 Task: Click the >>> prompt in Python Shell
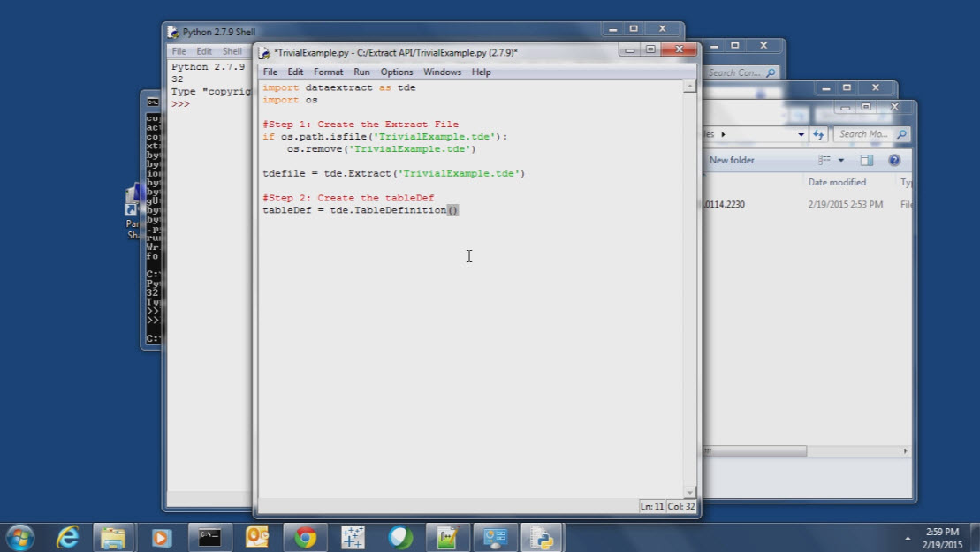tap(180, 104)
